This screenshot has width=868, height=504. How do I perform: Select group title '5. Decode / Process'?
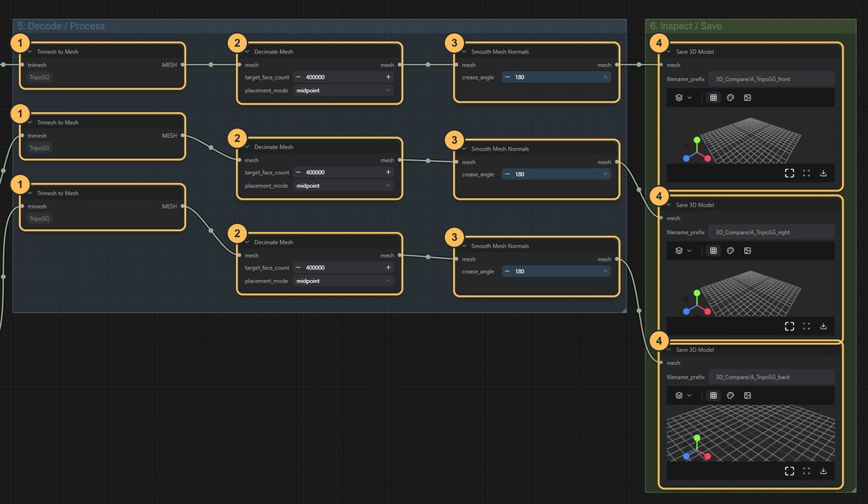[x=61, y=26]
